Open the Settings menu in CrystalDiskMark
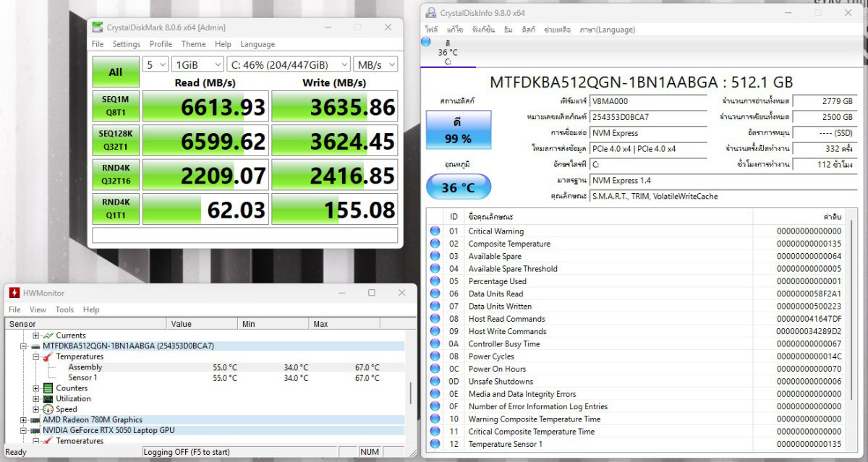The image size is (868, 462). [126, 44]
